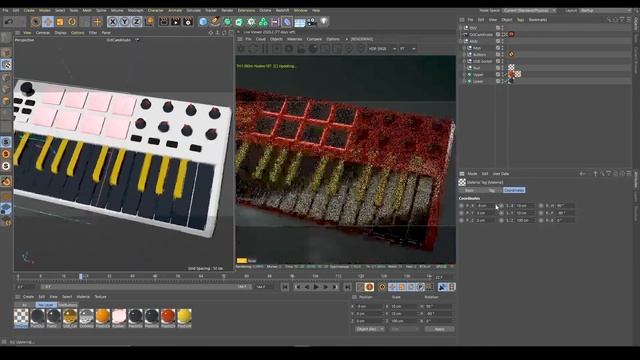This screenshot has width=640, height=360.
Task: Click the coordinate system icon after Z
Action: (x=149, y=22)
